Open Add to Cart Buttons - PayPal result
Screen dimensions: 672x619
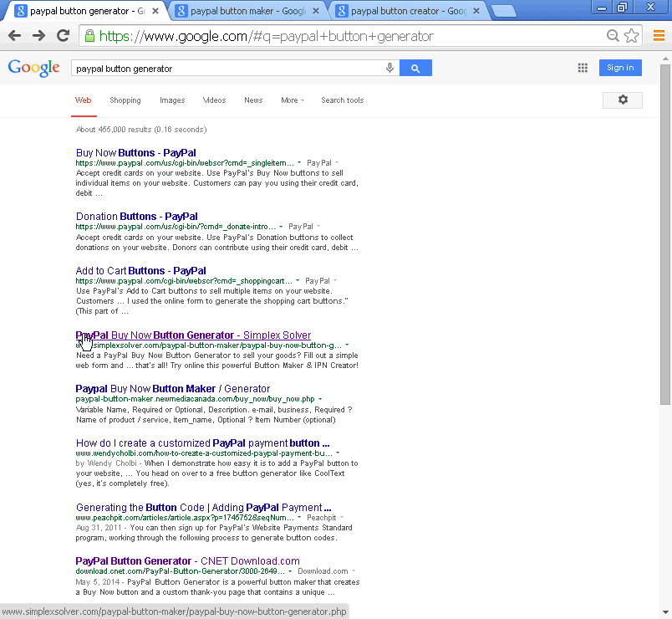tap(140, 271)
